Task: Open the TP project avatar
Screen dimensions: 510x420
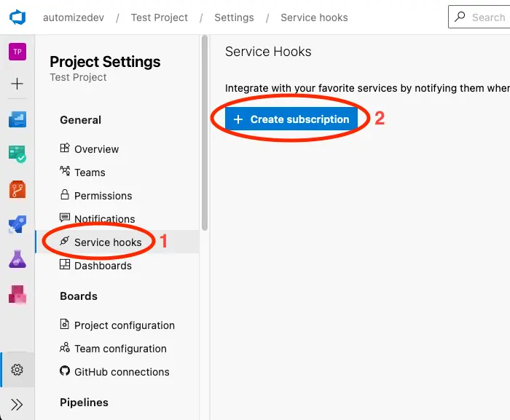Action: click(x=17, y=52)
